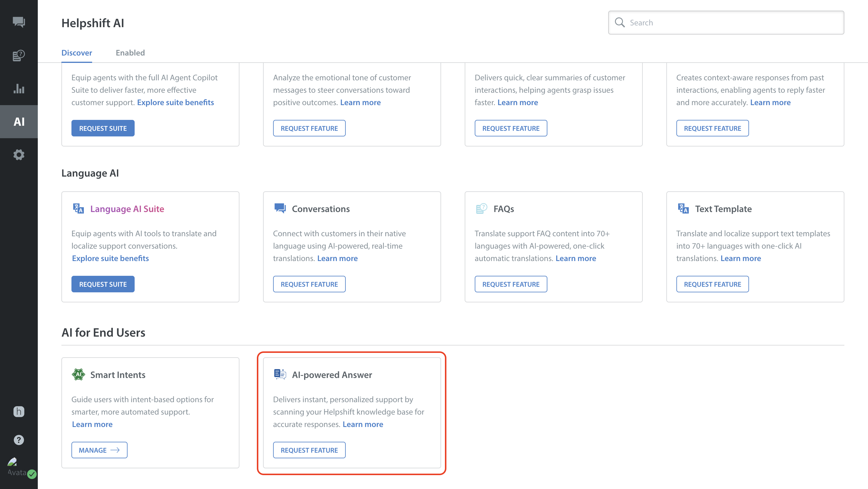Open the analytics bar chart sidebar icon
Viewport: 868px width, 489px height.
pos(19,88)
